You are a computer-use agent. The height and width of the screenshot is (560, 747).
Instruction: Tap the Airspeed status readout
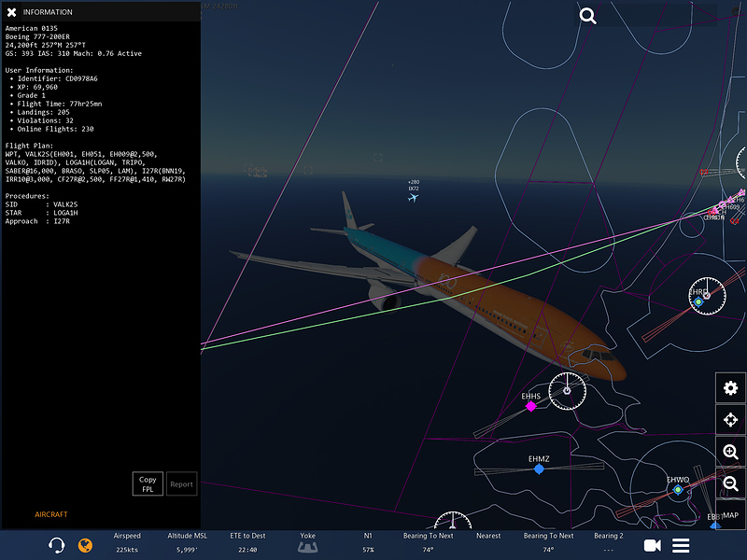127,542
